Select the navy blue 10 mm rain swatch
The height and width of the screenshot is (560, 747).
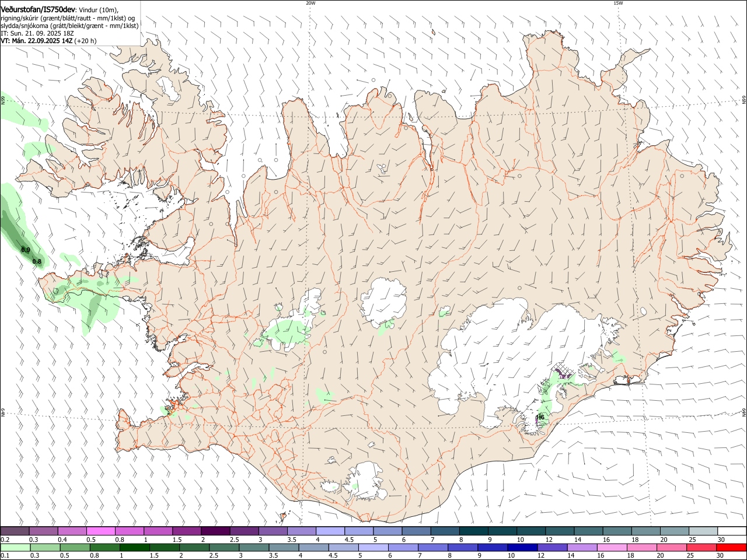point(522,547)
